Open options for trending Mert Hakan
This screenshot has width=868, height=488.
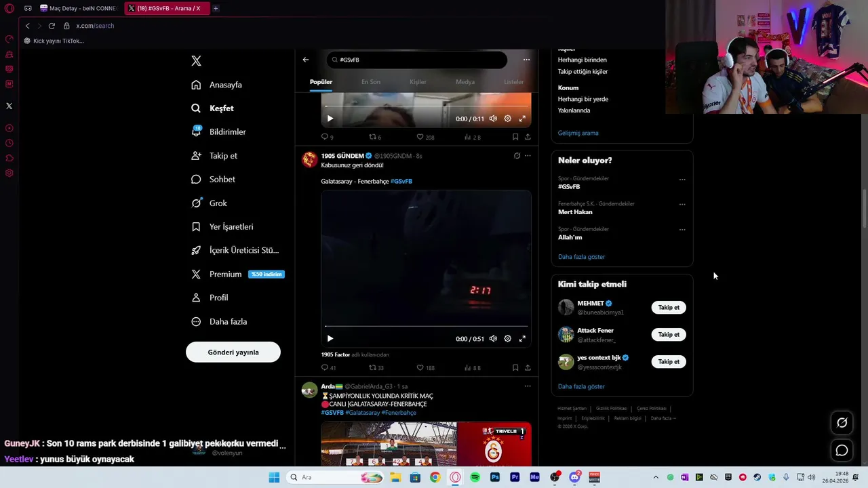(682, 204)
